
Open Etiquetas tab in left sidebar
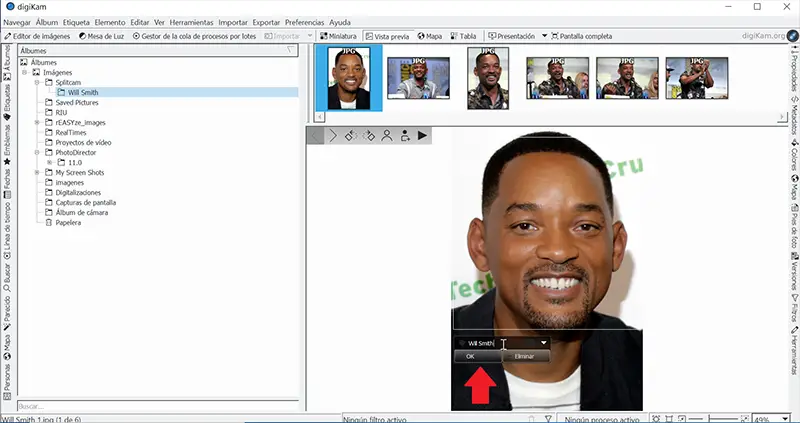(x=7, y=102)
